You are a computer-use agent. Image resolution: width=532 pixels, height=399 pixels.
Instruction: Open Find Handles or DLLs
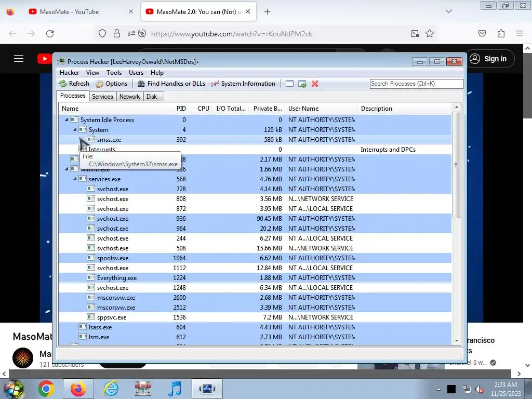[171, 84]
